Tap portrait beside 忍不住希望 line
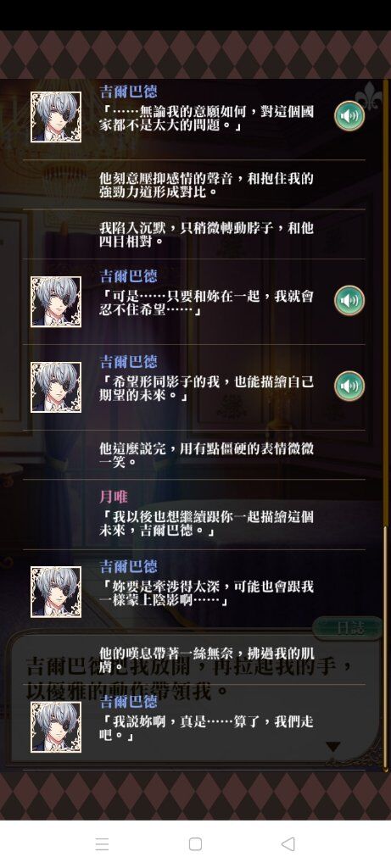391x868 pixels. 56,302
